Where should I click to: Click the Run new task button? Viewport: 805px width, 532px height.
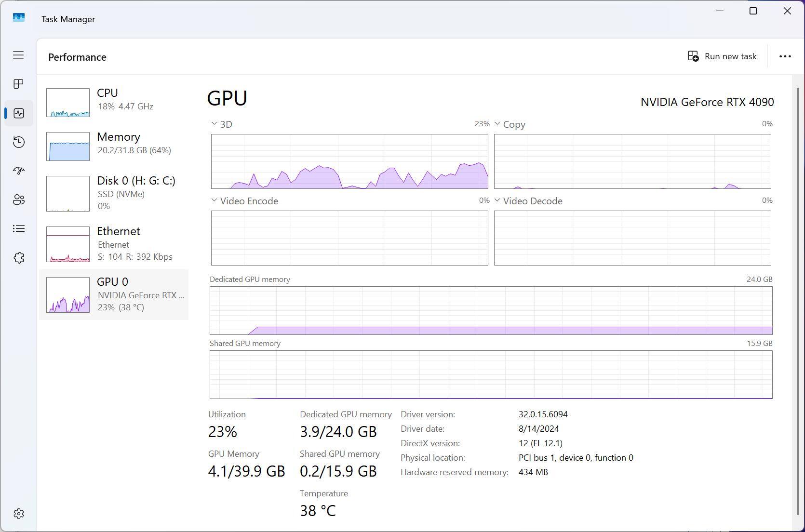tap(722, 56)
